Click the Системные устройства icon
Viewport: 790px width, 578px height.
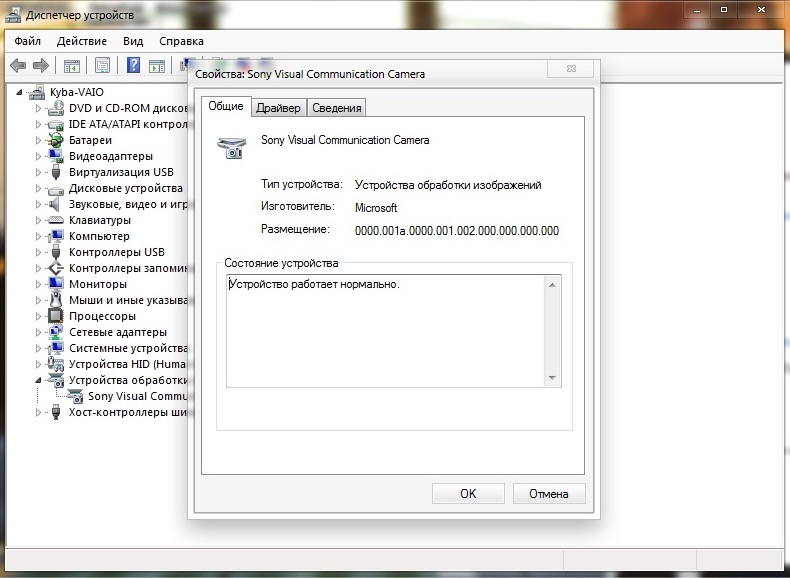tap(56, 348)
